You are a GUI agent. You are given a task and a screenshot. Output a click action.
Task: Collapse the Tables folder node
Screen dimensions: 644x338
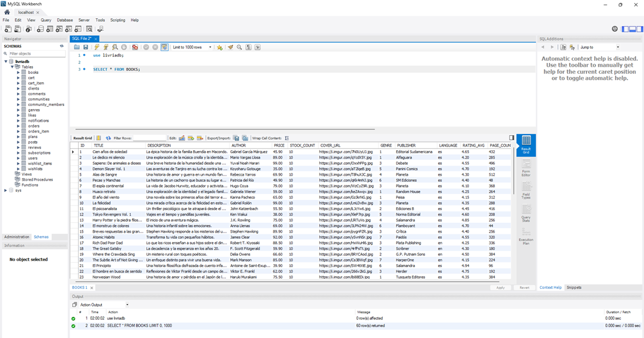pos(12,67)
